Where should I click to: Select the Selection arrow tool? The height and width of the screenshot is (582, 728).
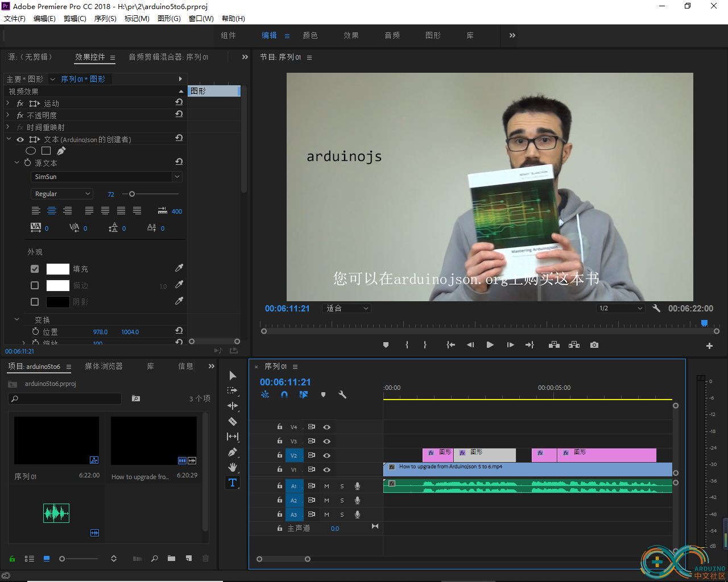(233, 376)
